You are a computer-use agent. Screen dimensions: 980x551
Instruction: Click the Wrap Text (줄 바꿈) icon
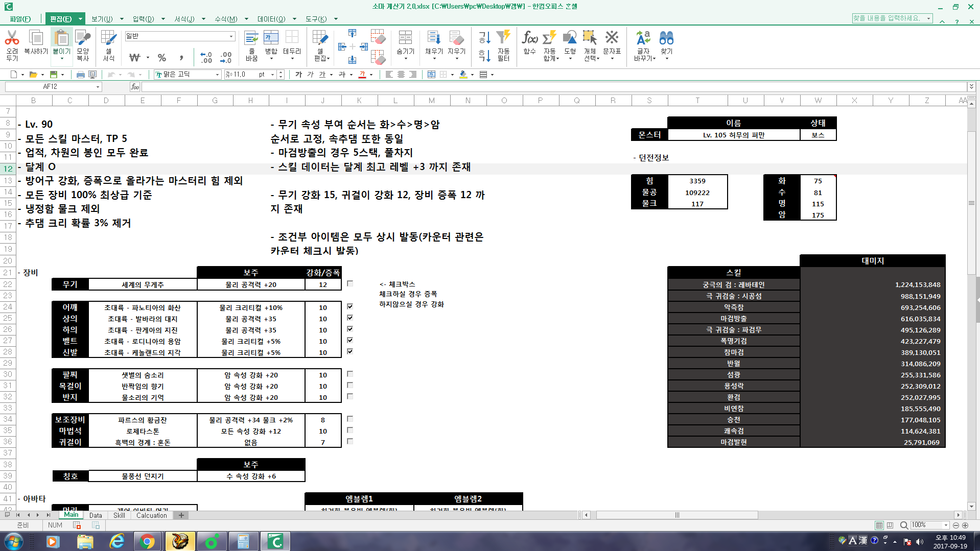[x=251, y=38]
